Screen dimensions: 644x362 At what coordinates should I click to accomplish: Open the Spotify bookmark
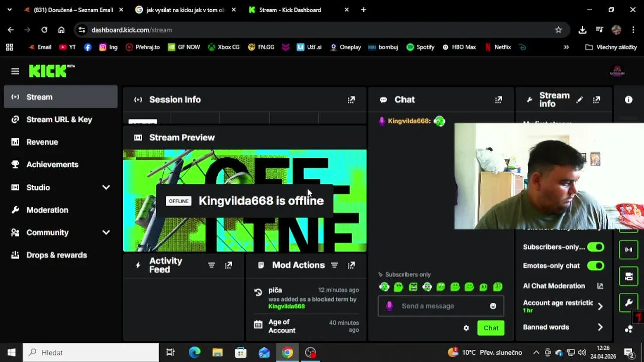(x=420, y=47)
